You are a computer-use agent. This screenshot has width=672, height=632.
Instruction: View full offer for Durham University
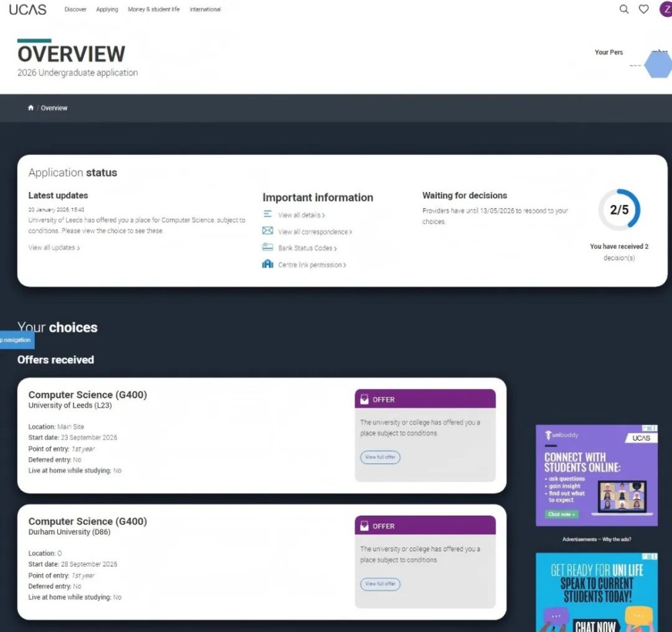pos(380,584)
